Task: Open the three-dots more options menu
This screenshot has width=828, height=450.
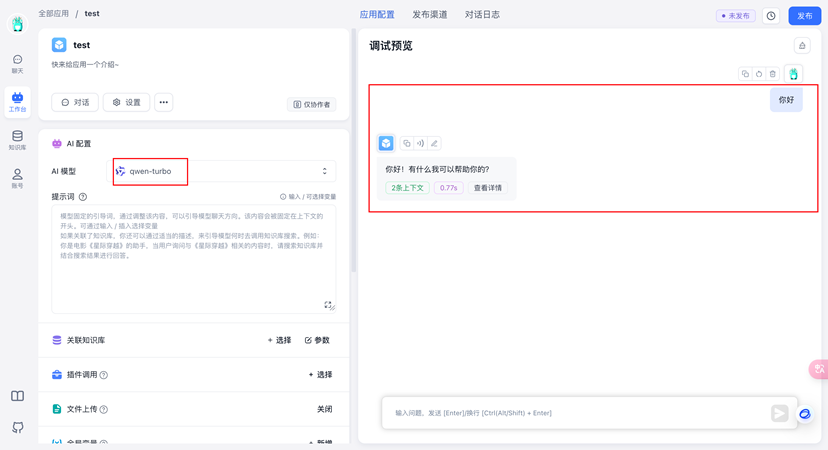Action: (164, 102)
